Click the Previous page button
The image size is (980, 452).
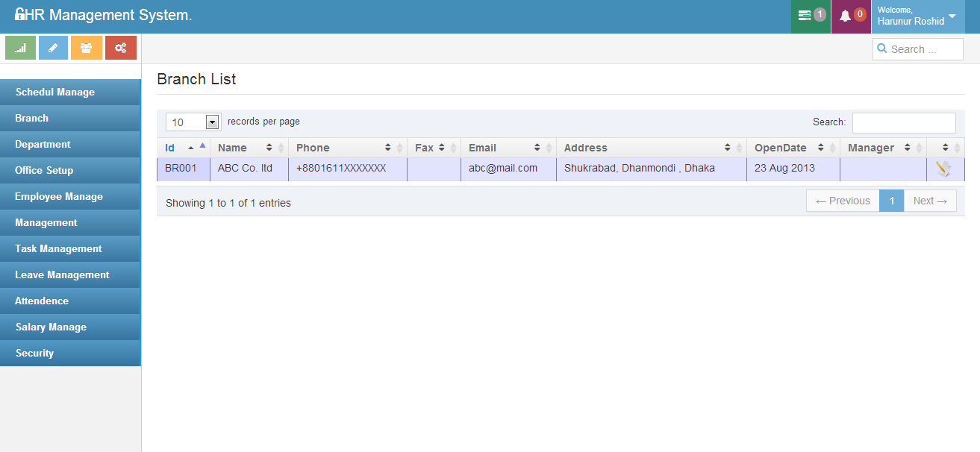pos(843,201)
